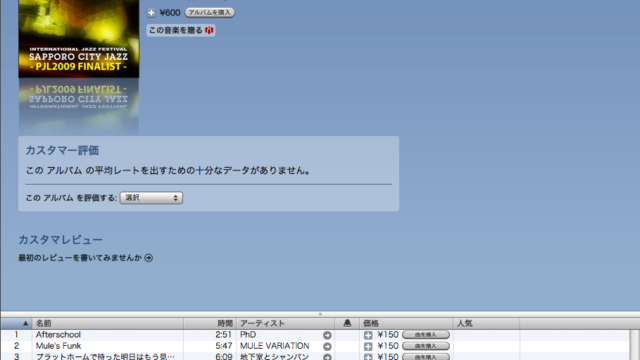This screenshot has width=640, height=360.
Task: Open 最初のレビューを書いてみませんか link
Action: tap(80, 258)
